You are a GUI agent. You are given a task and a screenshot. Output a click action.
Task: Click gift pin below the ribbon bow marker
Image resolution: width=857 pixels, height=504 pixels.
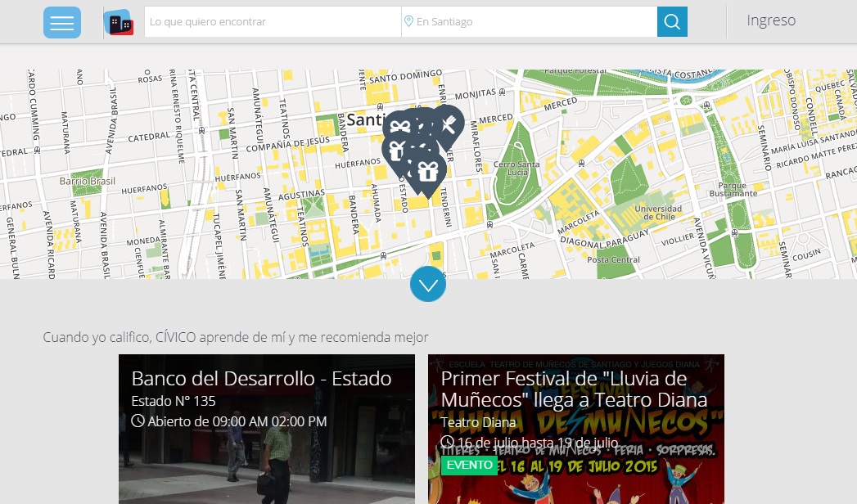coord(396,151)
